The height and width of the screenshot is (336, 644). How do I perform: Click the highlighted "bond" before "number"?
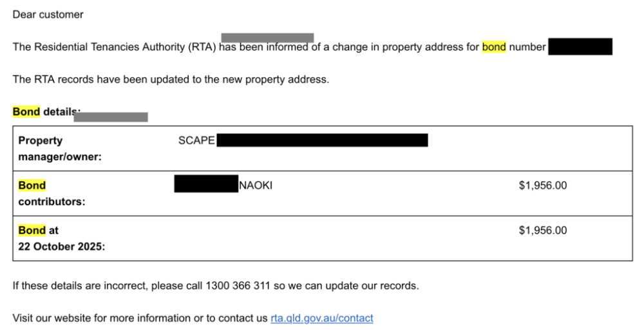(494, 47)
